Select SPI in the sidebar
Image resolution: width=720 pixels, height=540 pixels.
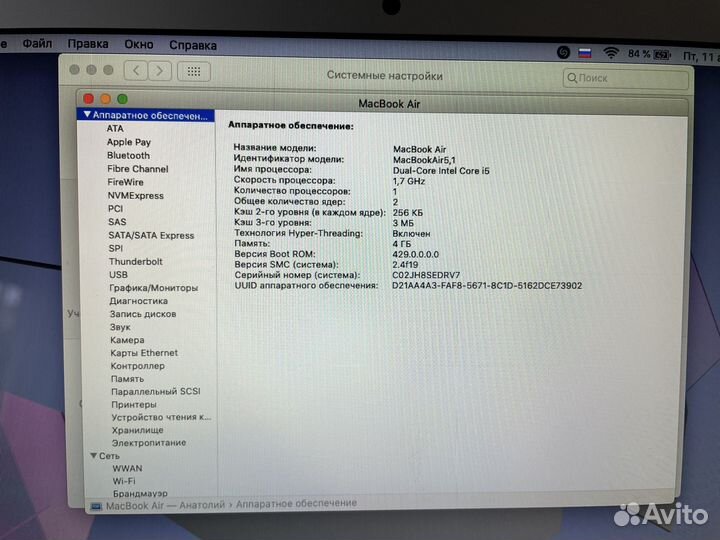click(x=116, y=248)
